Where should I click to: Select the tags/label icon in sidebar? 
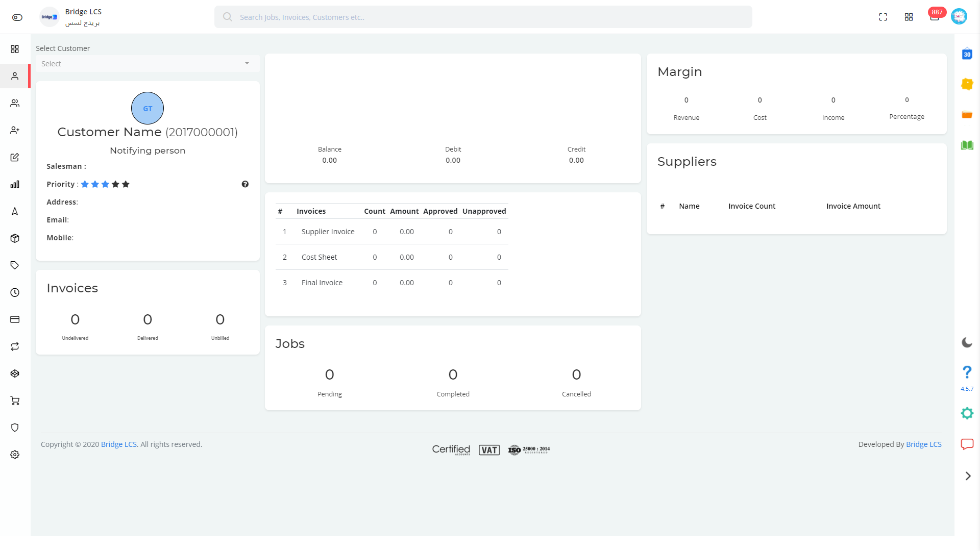point(15,265)
